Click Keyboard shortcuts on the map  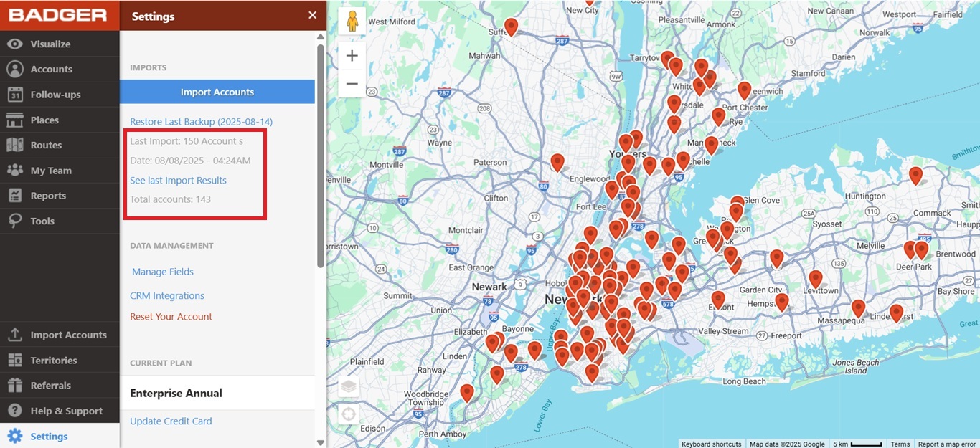click(712, 444)
